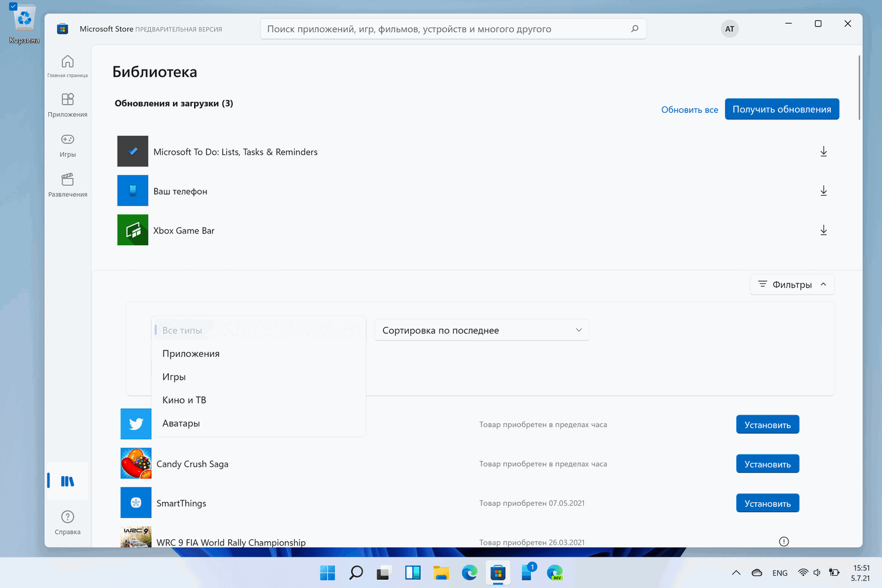Click the Получить обновления button
882x588 pixels.
point(782,109)
